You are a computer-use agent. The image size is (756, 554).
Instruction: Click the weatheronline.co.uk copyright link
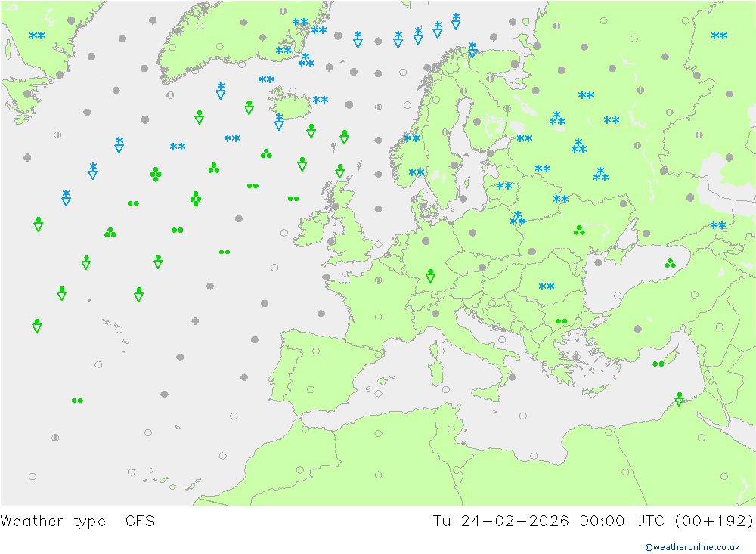[x=692, y=546]
